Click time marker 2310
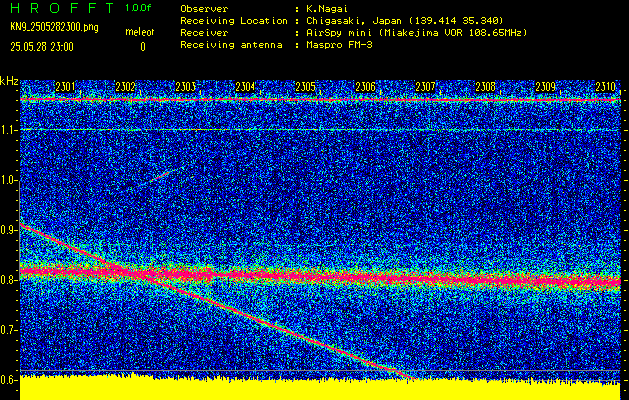Screen dimensions: 629x400 click(606, 86)
